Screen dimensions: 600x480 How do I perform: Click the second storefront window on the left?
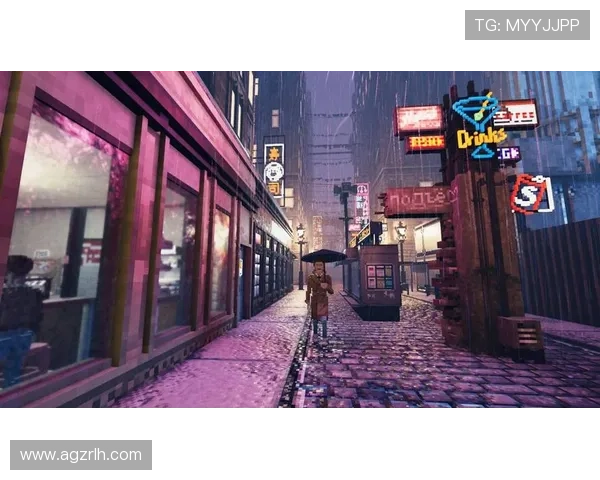[x=176, y=255]
